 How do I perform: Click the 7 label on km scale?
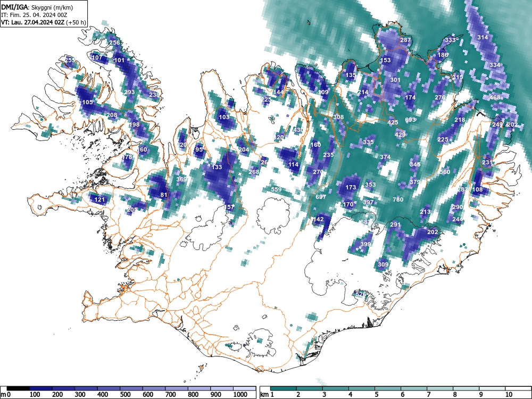coord(428,394)
